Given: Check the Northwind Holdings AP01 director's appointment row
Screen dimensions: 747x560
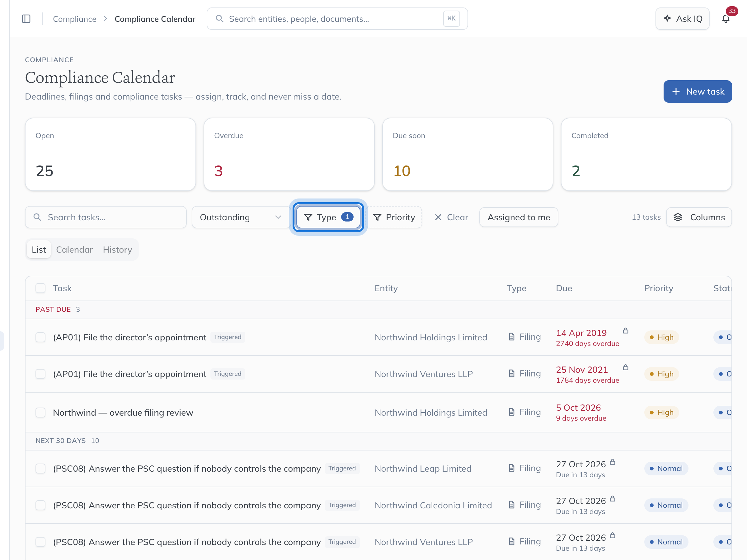Looking at the screenshot, I should (x=40, y=337).
